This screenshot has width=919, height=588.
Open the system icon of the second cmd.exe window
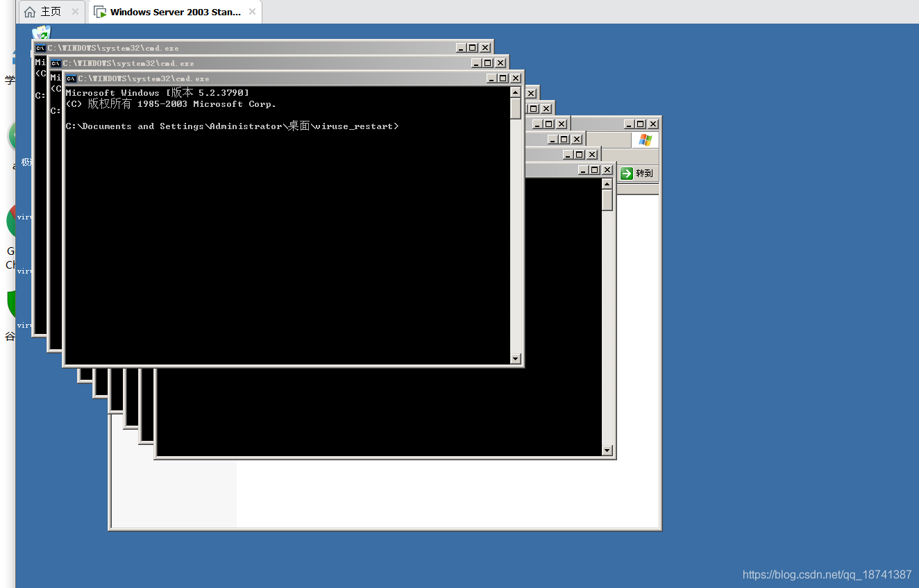(x=56, y=63)
